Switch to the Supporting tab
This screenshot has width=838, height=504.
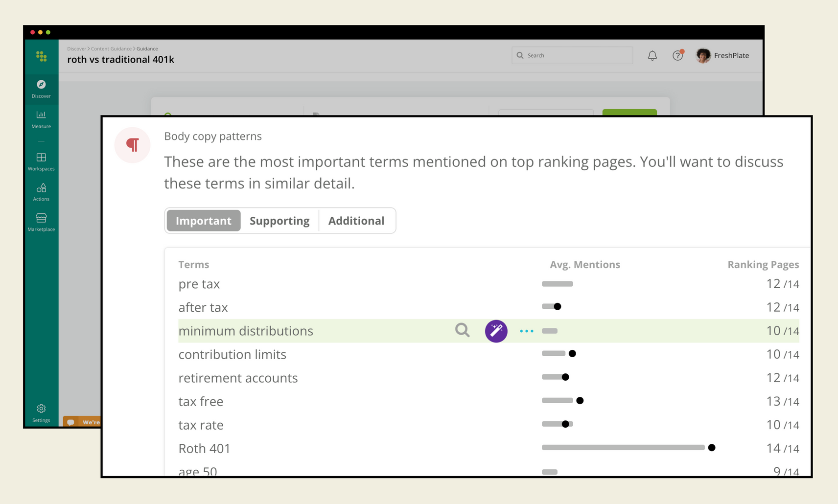pyautogui.click(x=279, y=221)
